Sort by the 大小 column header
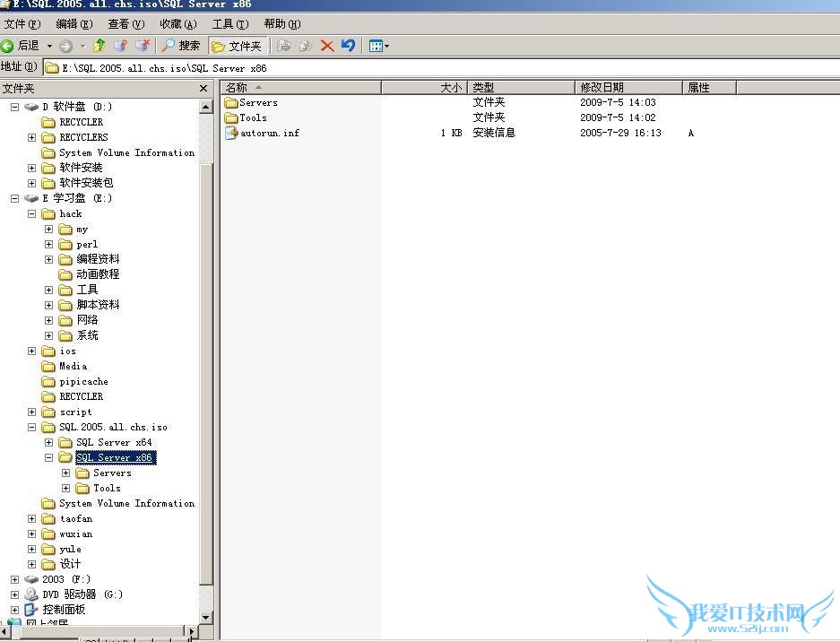840x642 pixels. click(x=424, y=87)
